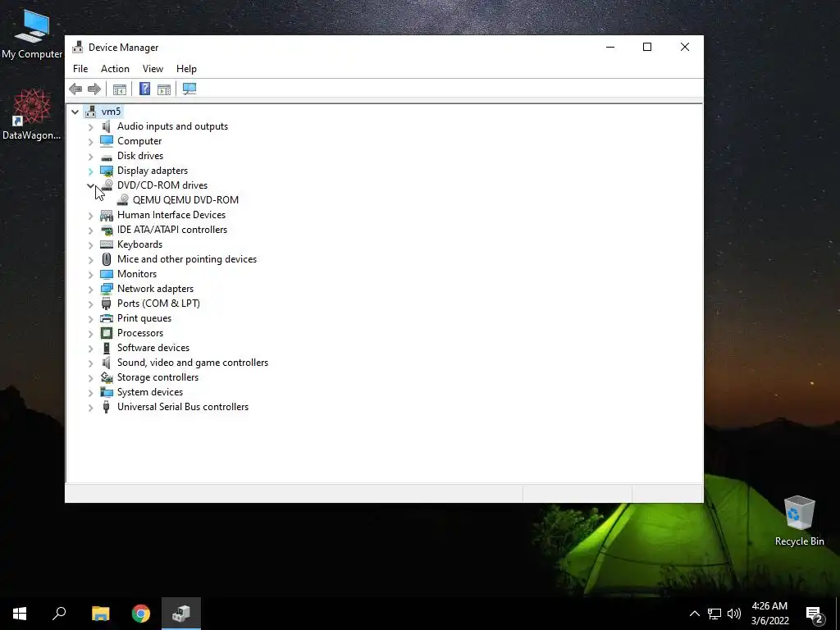Click the Processors chip icon
This screenshot has width=840, height=630.
[107, 333]
